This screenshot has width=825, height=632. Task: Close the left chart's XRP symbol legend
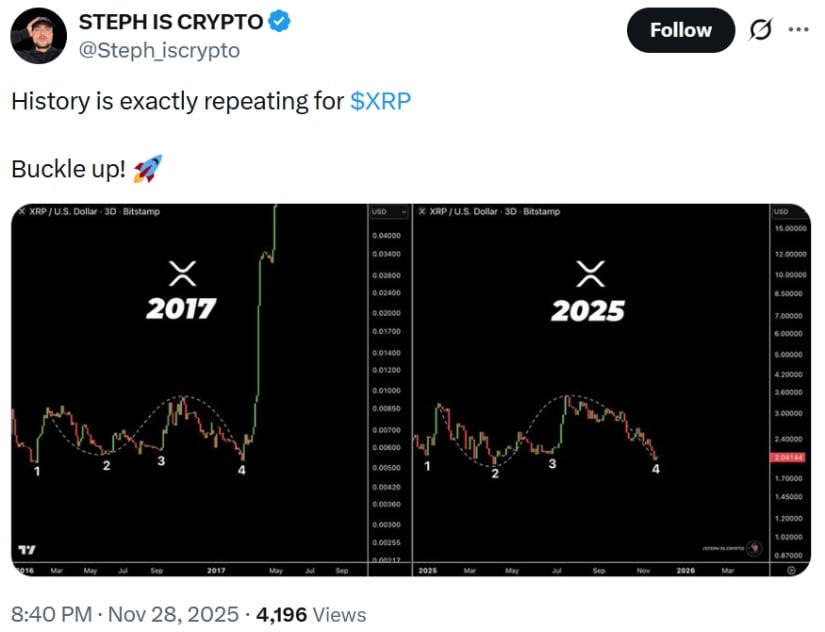(22, 211)
